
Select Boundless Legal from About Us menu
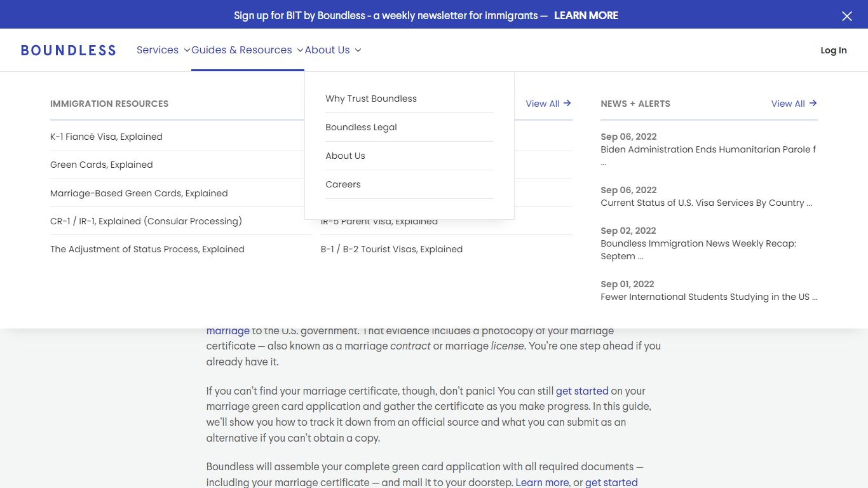point(361,127)
